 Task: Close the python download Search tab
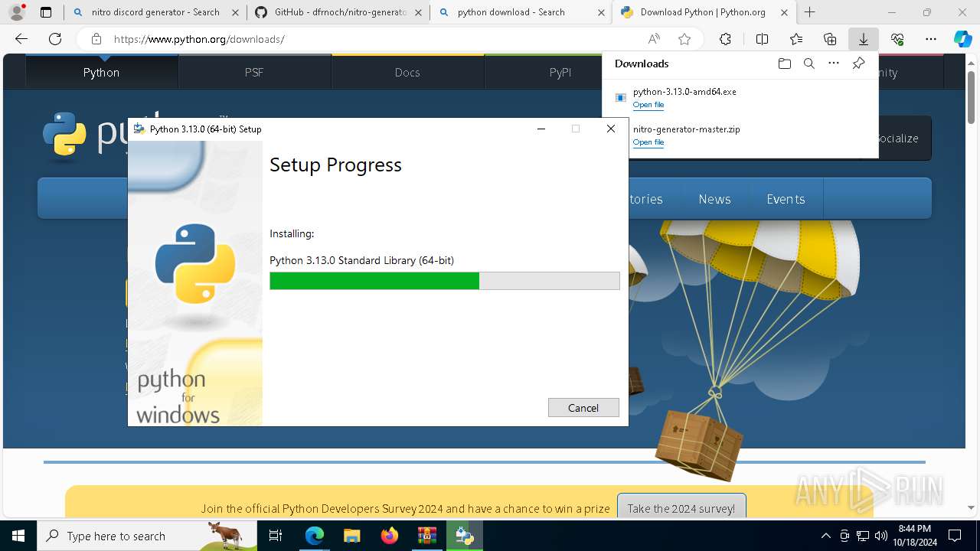[599, 12]
